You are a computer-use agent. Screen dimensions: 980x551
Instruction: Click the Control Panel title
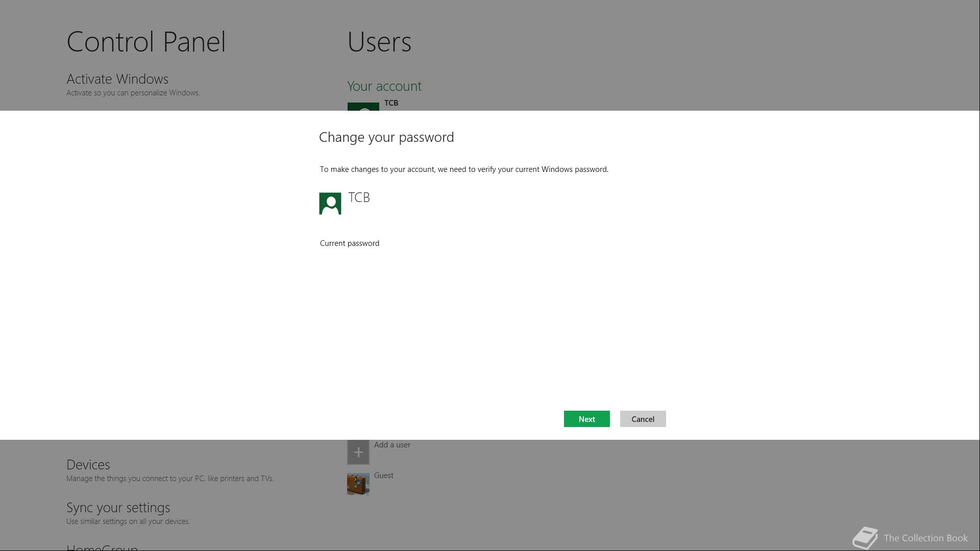(x=146, y=42)
